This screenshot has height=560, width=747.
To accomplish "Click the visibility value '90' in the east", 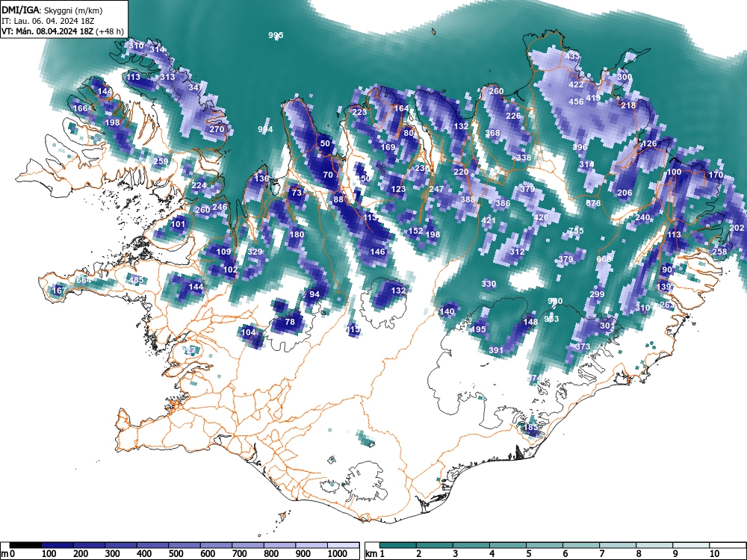I will coord(667,270).
